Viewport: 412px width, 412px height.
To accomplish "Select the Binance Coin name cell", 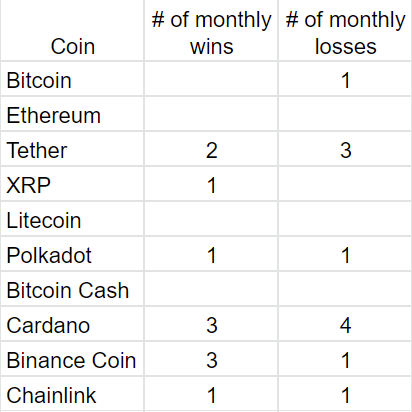I will (x=72, y=359).
